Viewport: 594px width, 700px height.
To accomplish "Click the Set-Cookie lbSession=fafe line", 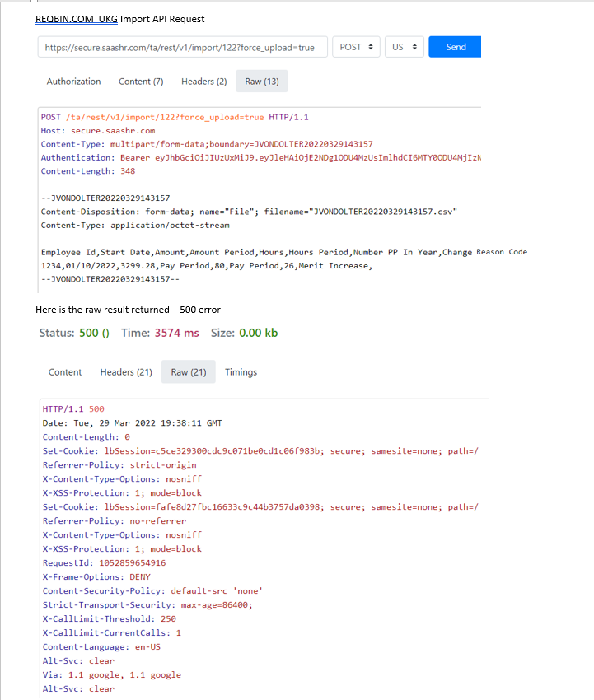I will pos(260,507).
